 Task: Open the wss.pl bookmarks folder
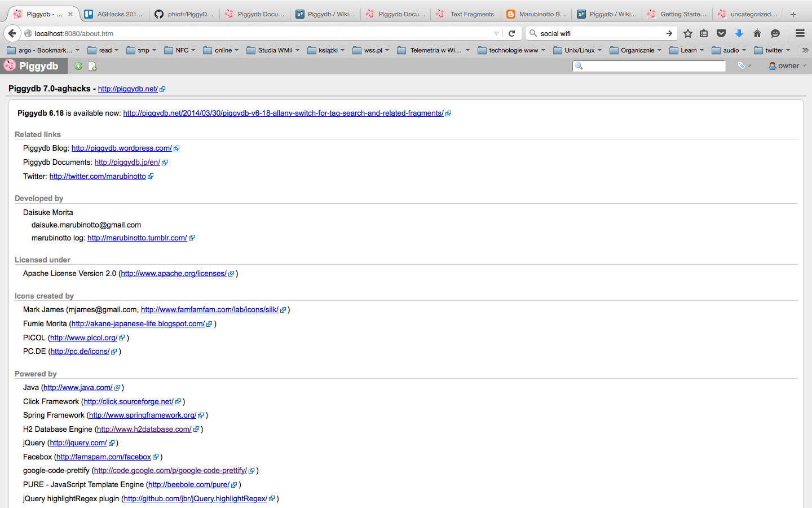point(371,50)
